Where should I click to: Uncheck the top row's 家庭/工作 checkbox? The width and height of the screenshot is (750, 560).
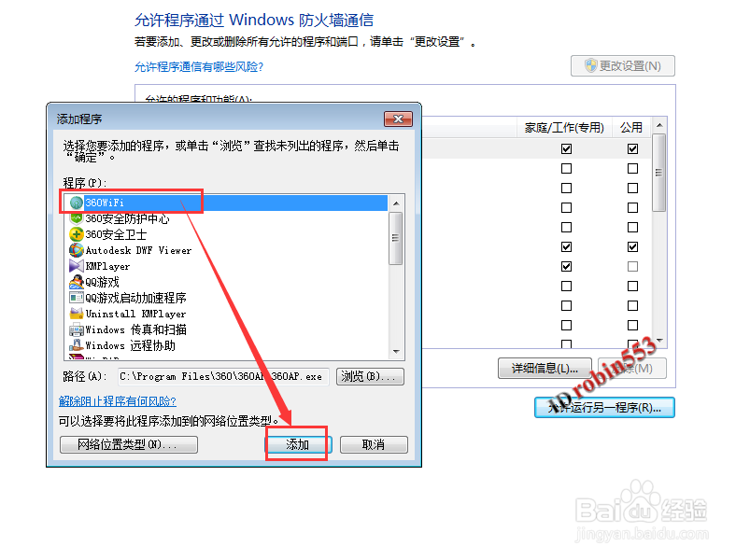tap(566, 149)
